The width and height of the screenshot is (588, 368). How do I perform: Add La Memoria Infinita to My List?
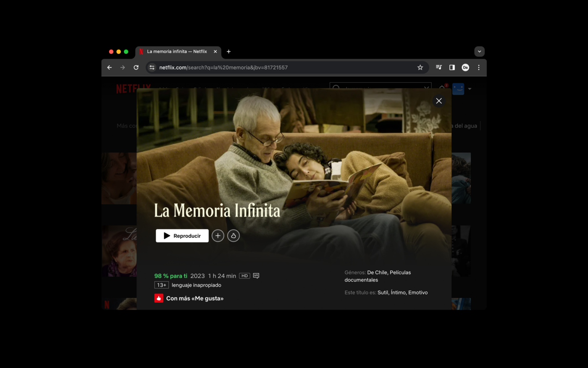[x=218, y=236]
